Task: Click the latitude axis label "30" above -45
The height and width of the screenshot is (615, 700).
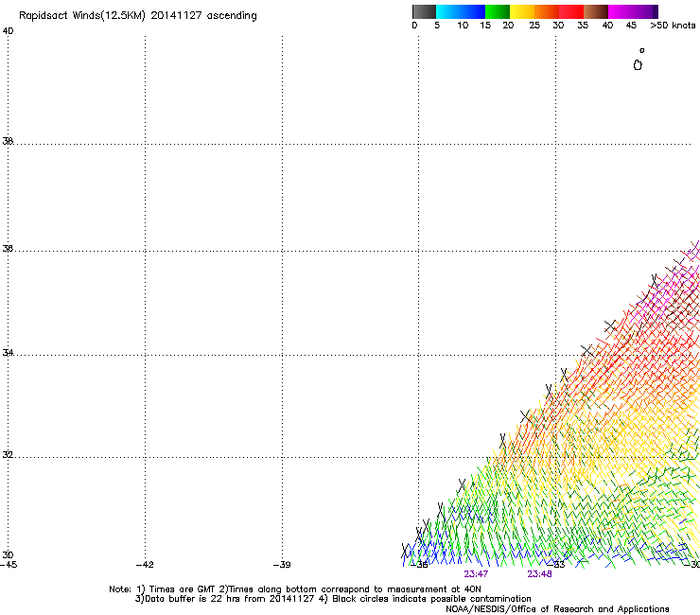Action: pyautogui.click(x=8, y=555)
